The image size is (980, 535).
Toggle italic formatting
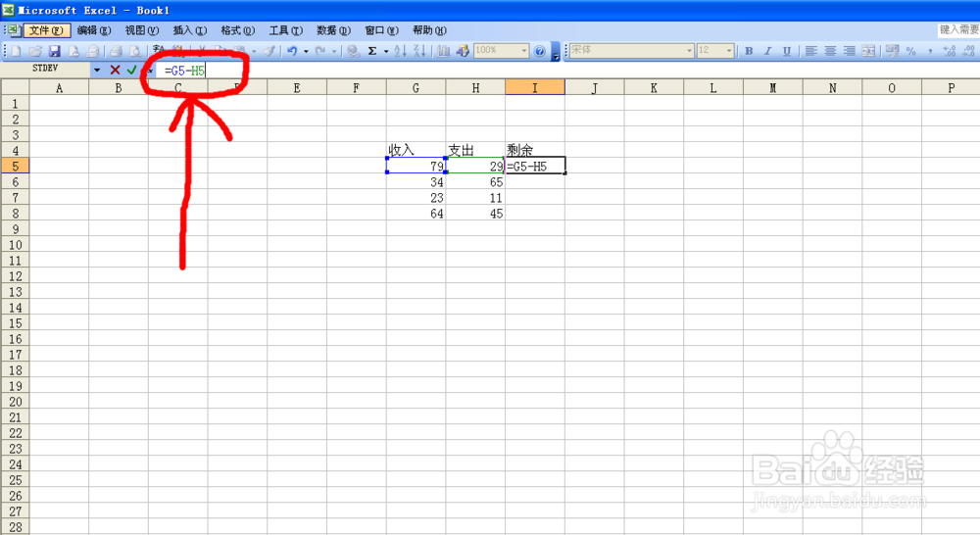(768, 51)
